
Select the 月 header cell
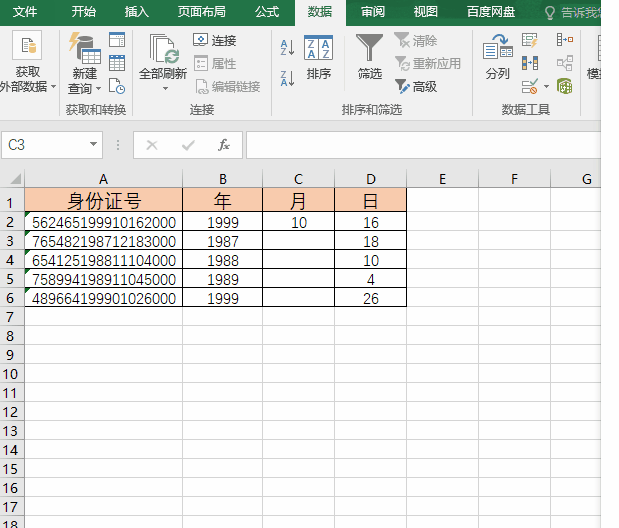coord(298,200)
